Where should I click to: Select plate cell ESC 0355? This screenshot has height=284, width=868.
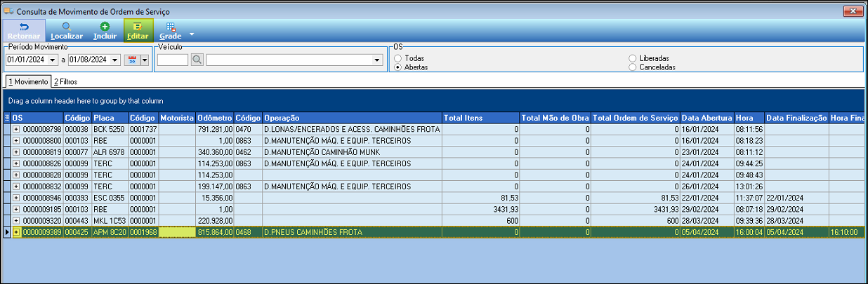[109, 198]
